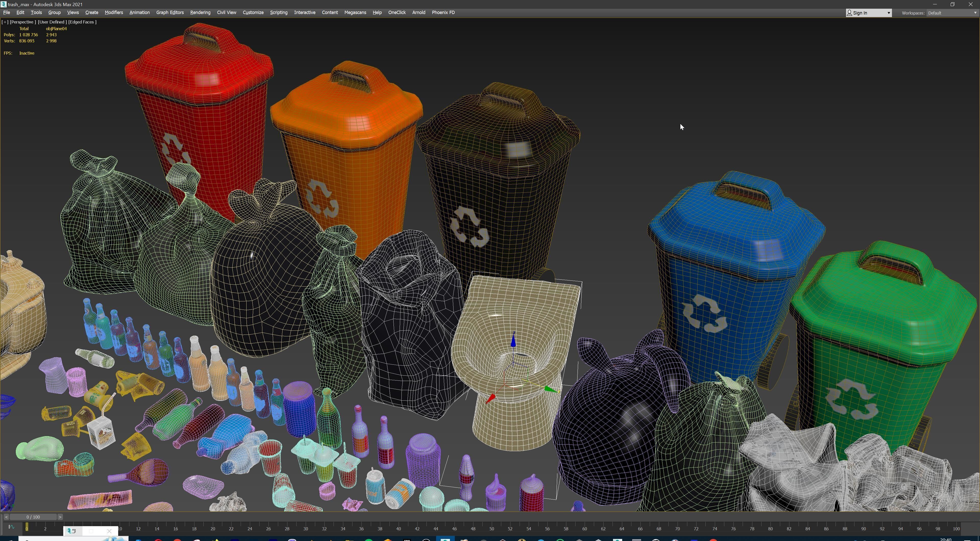Open the Arnold menu
This screenshot has height=541, width=980.
419,13
